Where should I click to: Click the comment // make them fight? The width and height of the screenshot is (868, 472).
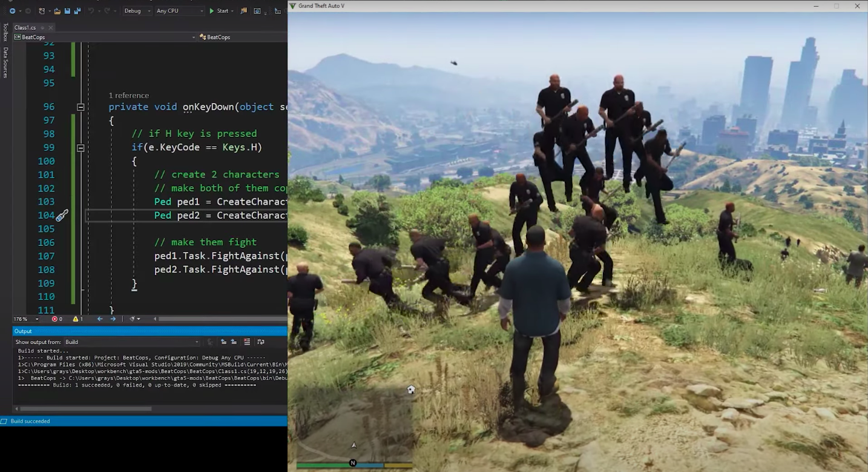click(x=206, y=242)
